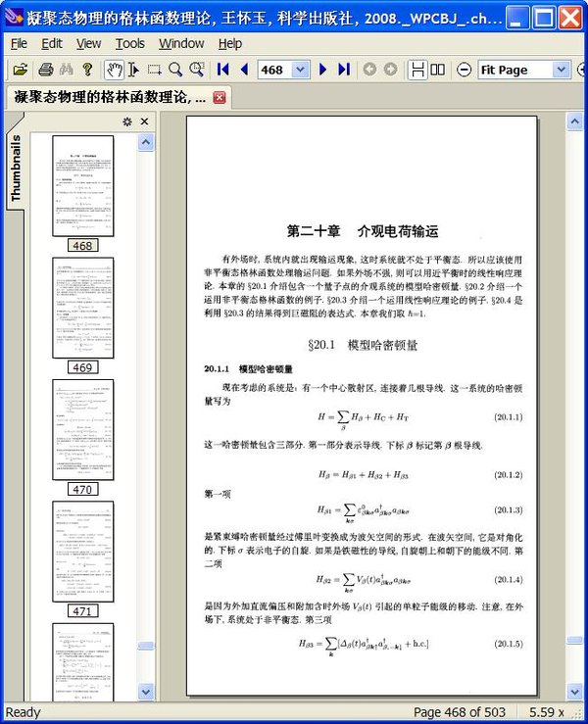Click the application title bar icon
The image size is (588, 724).
[x=14, y=17]
